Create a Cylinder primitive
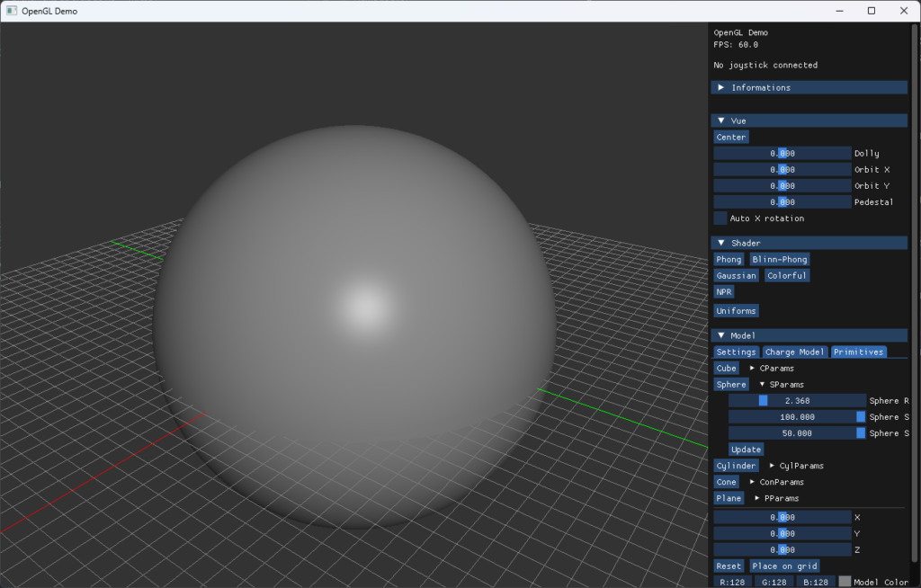921x588 pixels. tap(736, 466)
